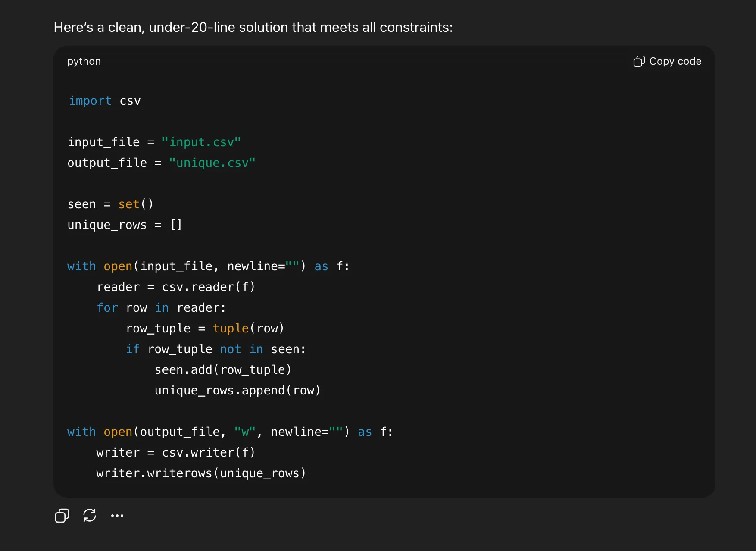Screen dimensions: 756x551
Task: Click the duplicate-squares icon beside Copy code text
Action: pos(639,61)
